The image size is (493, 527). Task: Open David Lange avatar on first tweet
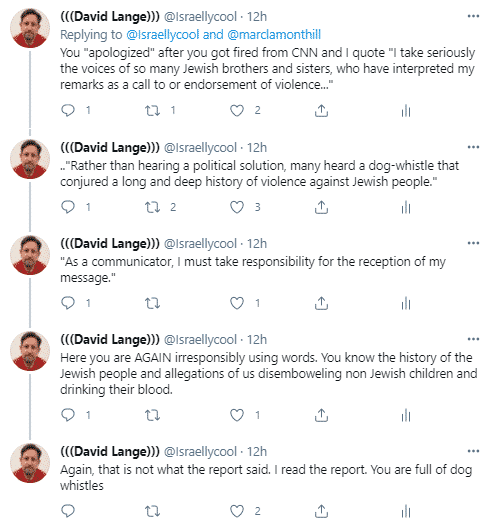pyautogui.click(x=30, y=28)
